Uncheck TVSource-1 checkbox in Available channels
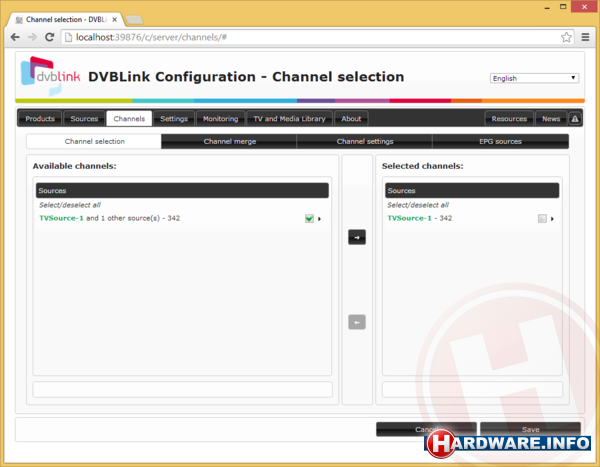 pos(309,218)
